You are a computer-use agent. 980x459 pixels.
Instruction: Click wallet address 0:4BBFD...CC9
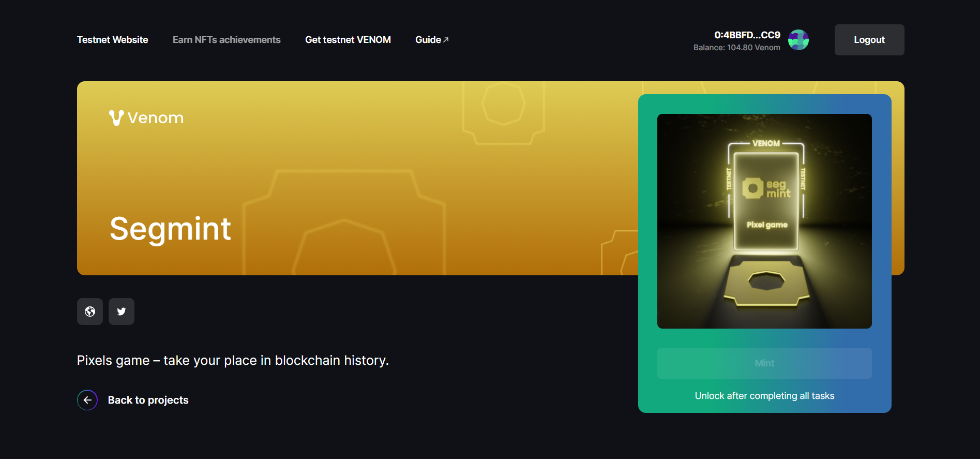tap(747, 35)
